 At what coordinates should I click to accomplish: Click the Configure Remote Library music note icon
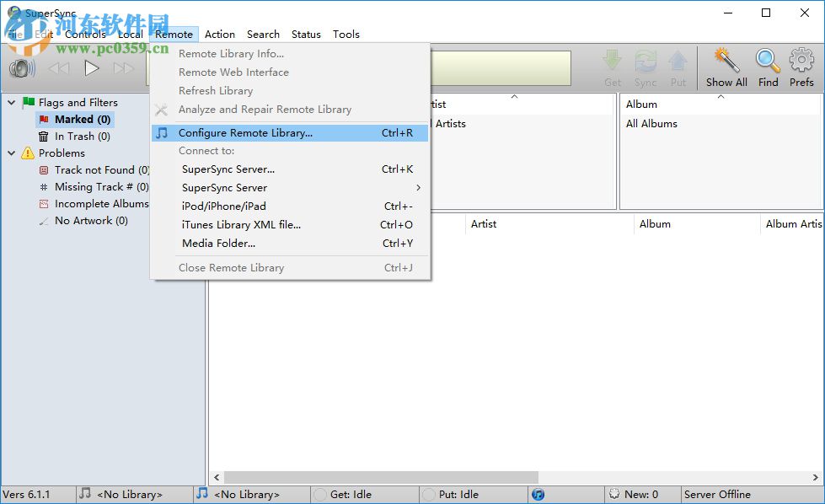(162, 132)
